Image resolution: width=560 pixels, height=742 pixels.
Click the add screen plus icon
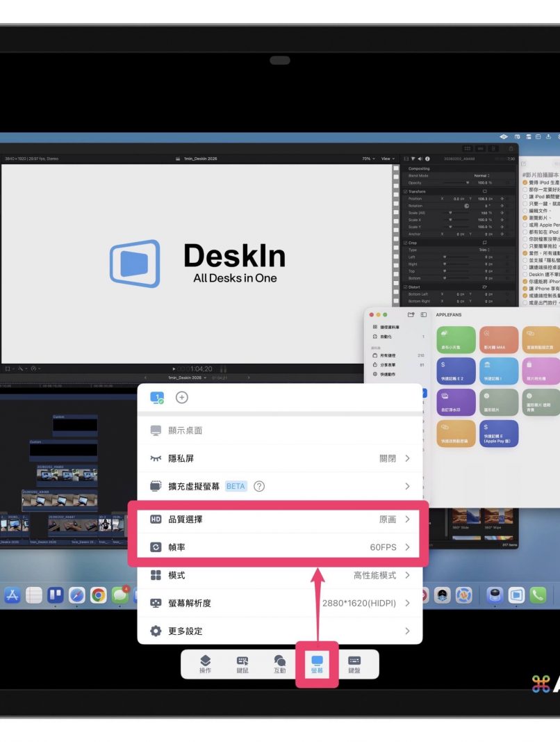(x=182, y=397)
